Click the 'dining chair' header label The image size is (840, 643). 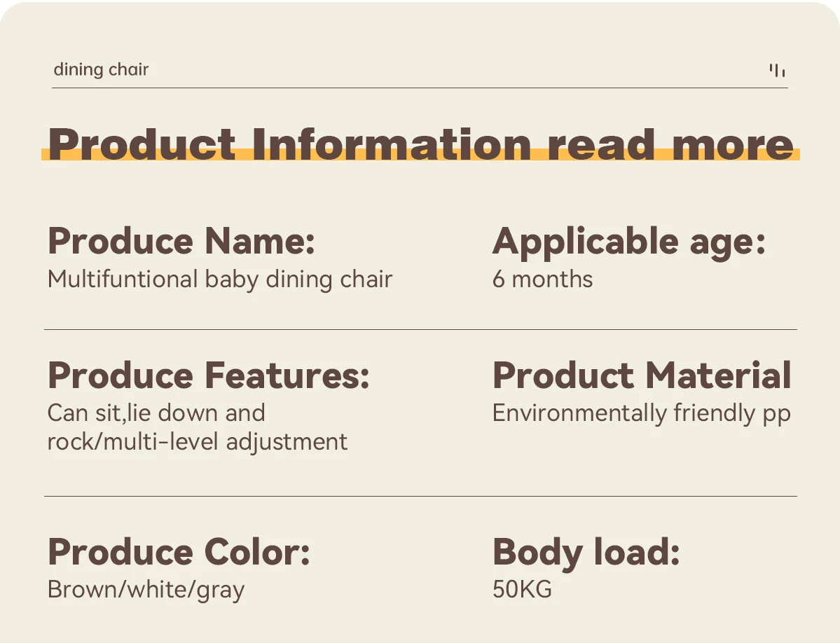click(101, 69)
